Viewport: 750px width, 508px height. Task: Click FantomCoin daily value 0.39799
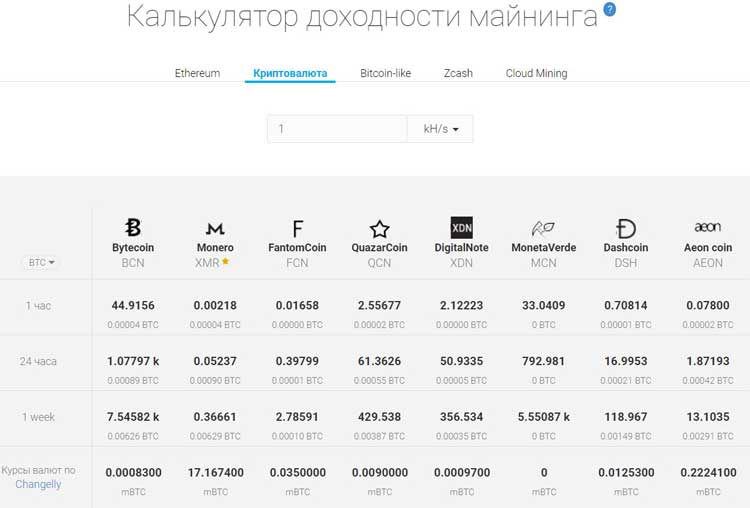[x=297, y=361]
